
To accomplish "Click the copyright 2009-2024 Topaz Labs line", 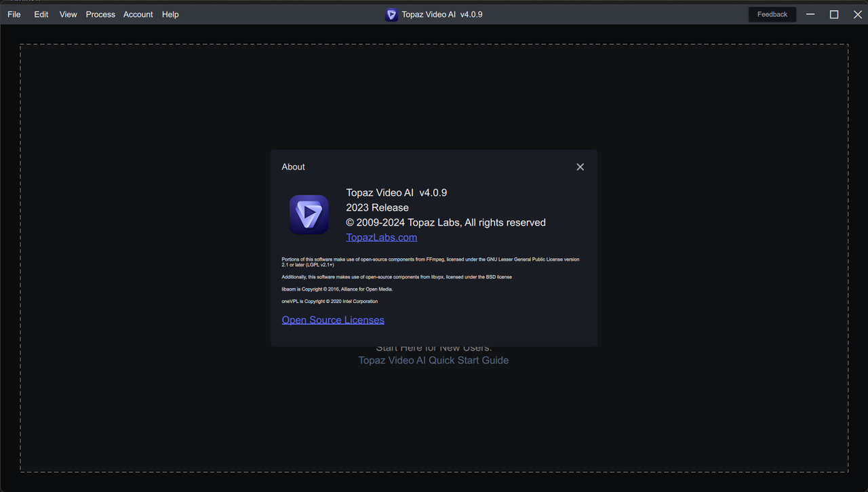I will point(446,222).
